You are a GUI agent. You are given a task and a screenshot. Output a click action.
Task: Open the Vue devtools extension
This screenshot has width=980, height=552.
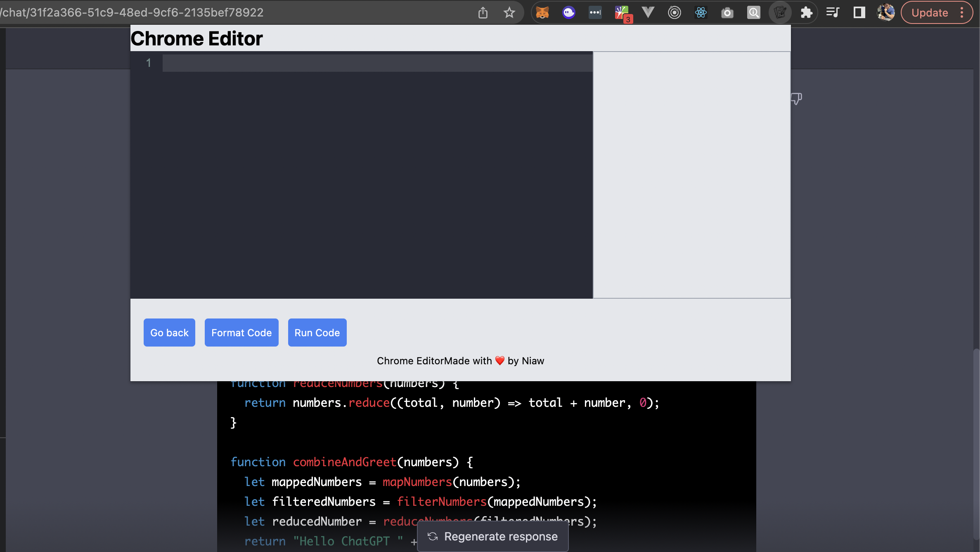[x=648, y=12]
